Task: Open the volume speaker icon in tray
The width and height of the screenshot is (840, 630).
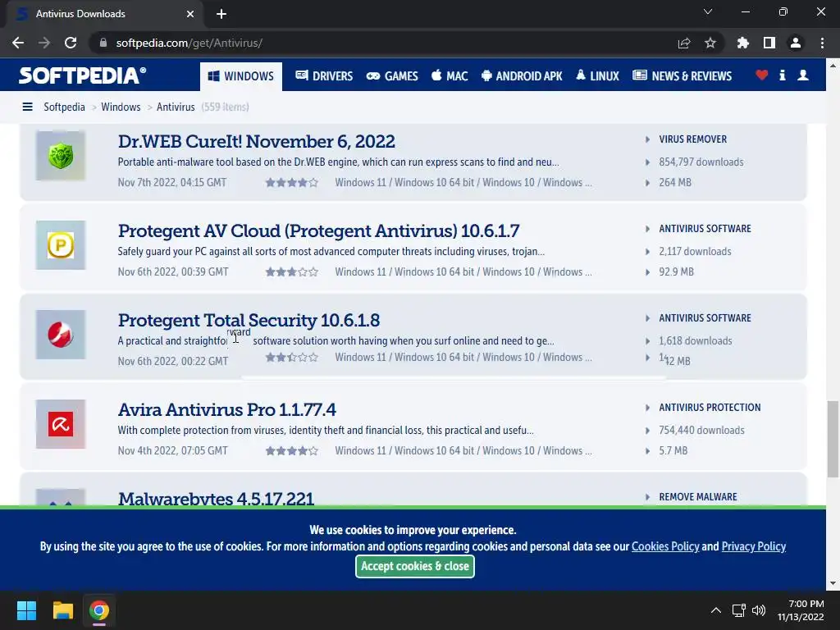Action: [759, 610]
